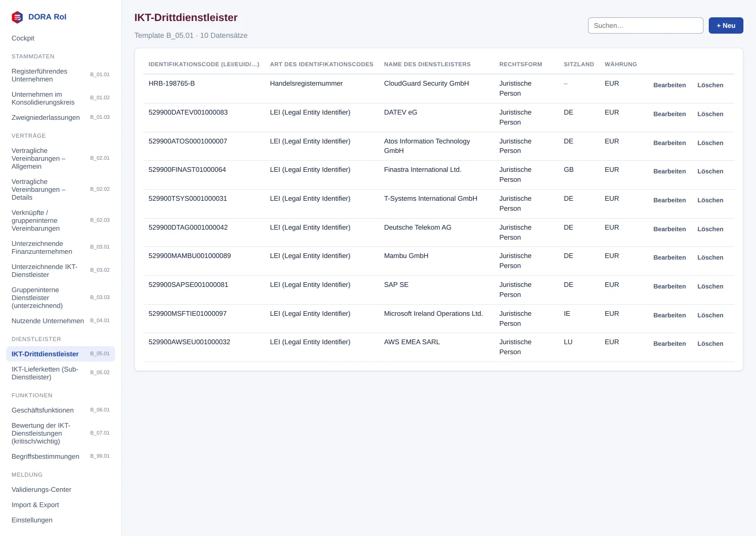The width and height of the screenshot is (756, 536).
Task: Click Löschen for T-Systems International GmbH
Action: [x=710, y=200]
